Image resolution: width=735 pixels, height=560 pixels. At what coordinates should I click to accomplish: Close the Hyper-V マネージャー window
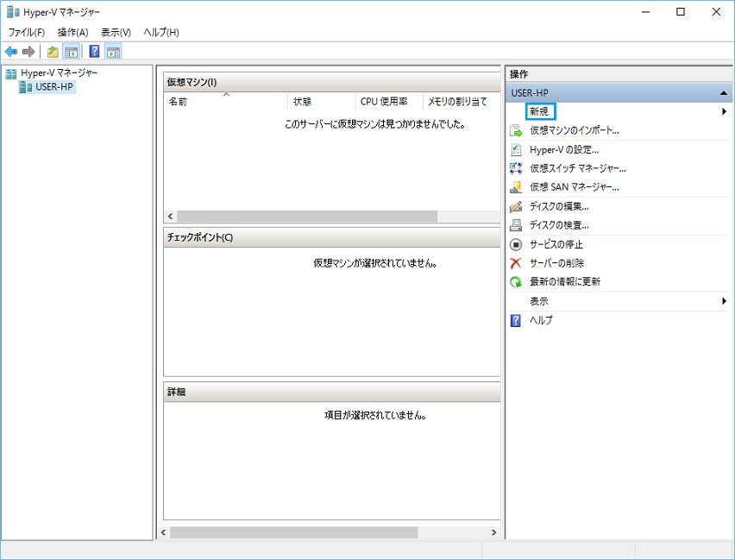coord(716,12)
